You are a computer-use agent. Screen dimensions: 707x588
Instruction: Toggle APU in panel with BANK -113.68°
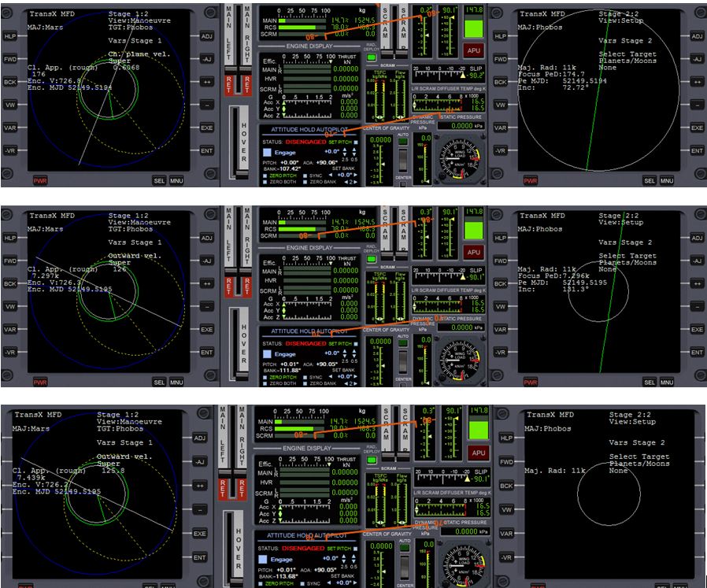(x=479, y=453)
